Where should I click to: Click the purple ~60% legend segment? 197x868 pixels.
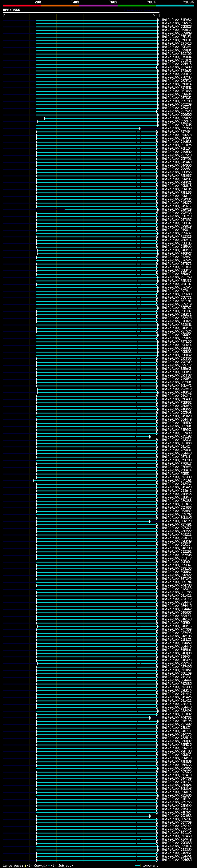click(98, 6)
